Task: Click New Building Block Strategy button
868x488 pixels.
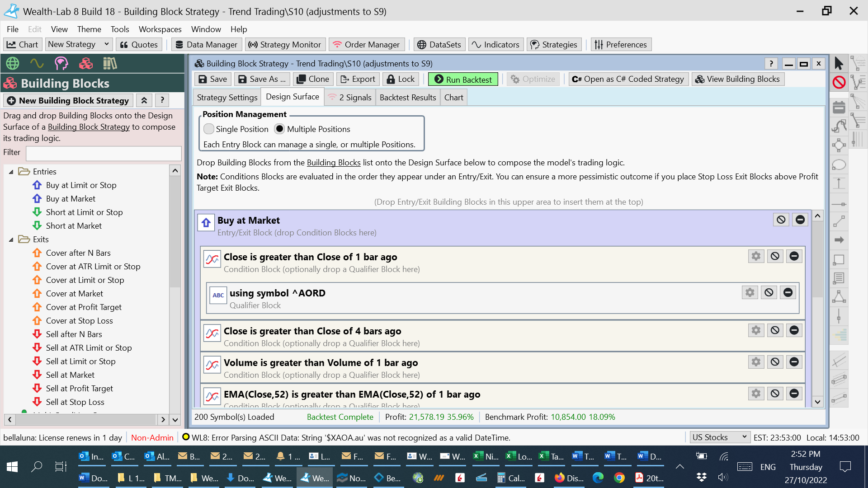Action: click(68, 100)
